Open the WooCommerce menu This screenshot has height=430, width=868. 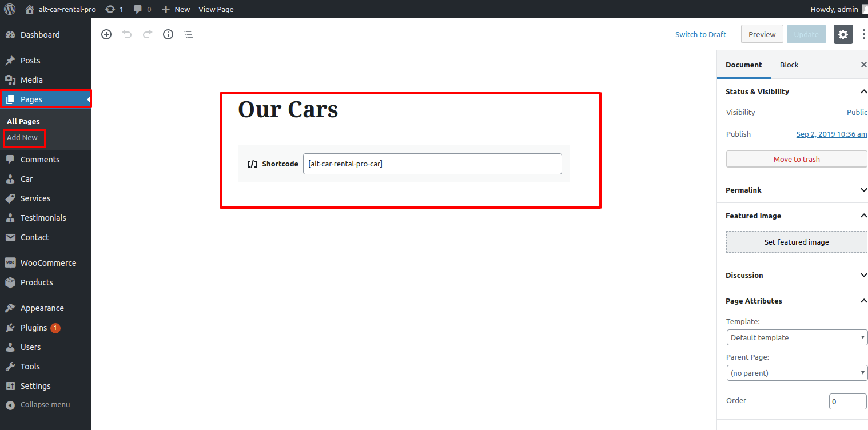tap(46, 263)
